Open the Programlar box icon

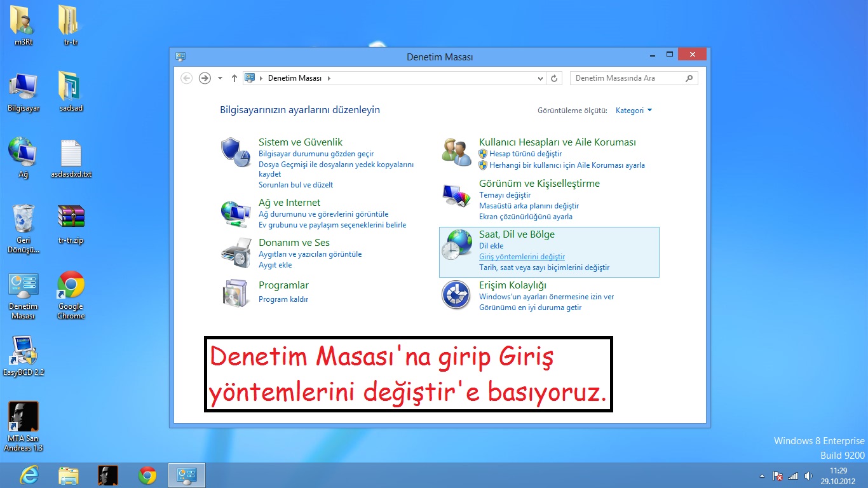coord(236,293)
